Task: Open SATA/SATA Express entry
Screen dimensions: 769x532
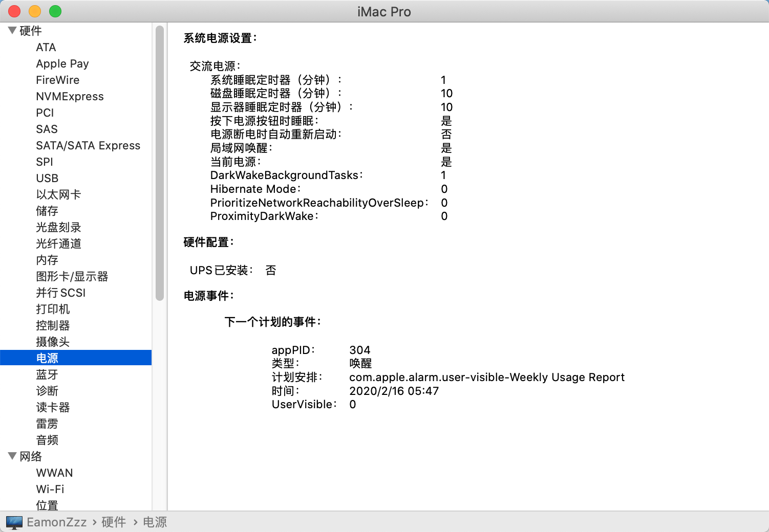Action: tap(88, 145)
